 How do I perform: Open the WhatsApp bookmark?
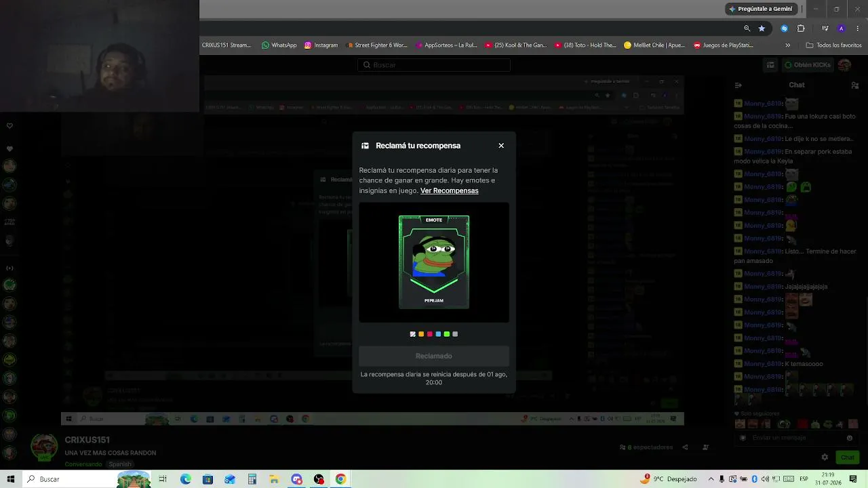pos(279,45)
